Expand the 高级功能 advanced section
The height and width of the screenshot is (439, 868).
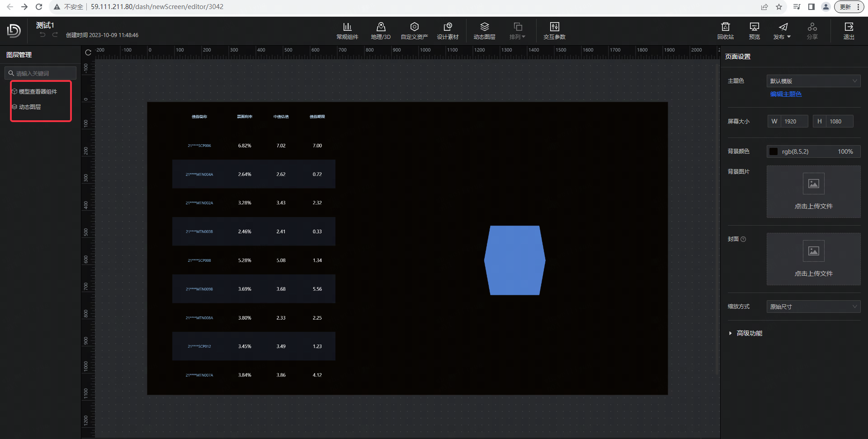(749, 333)
